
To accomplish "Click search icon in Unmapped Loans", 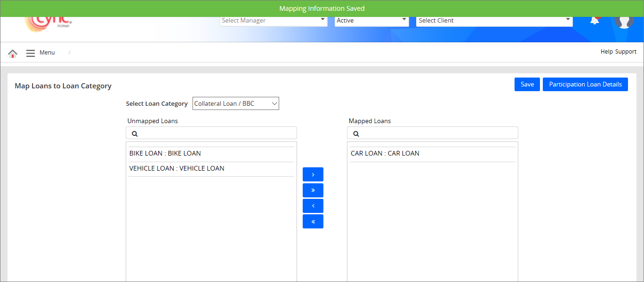I will coord(135,133).
